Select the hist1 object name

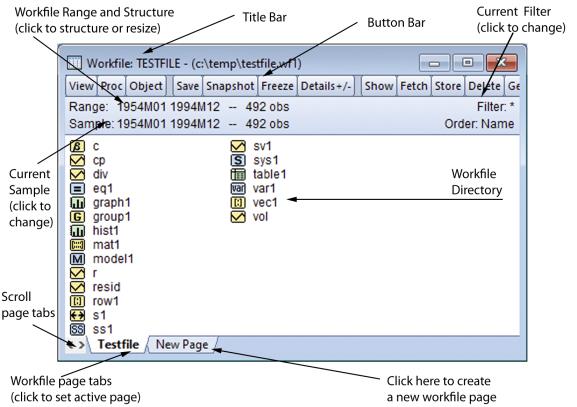tap(106, 231)
